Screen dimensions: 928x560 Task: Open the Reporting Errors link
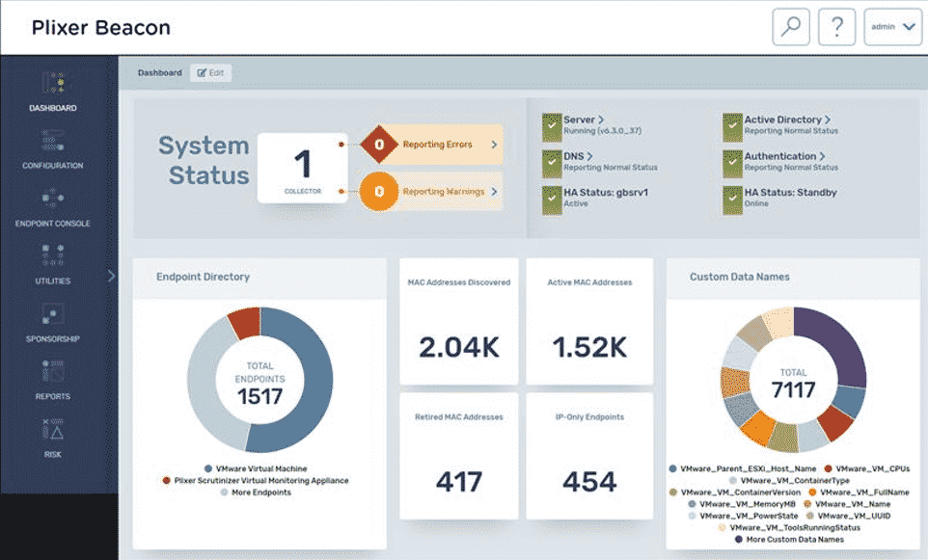437,145
